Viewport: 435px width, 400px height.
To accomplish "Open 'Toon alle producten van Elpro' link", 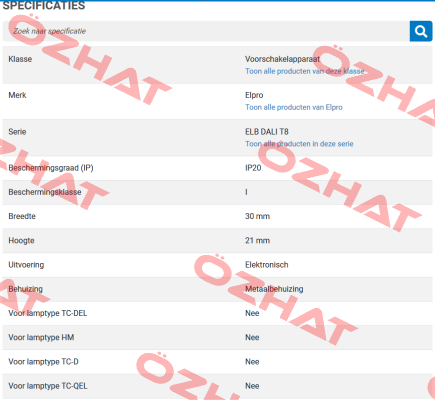I will point(294,107).
